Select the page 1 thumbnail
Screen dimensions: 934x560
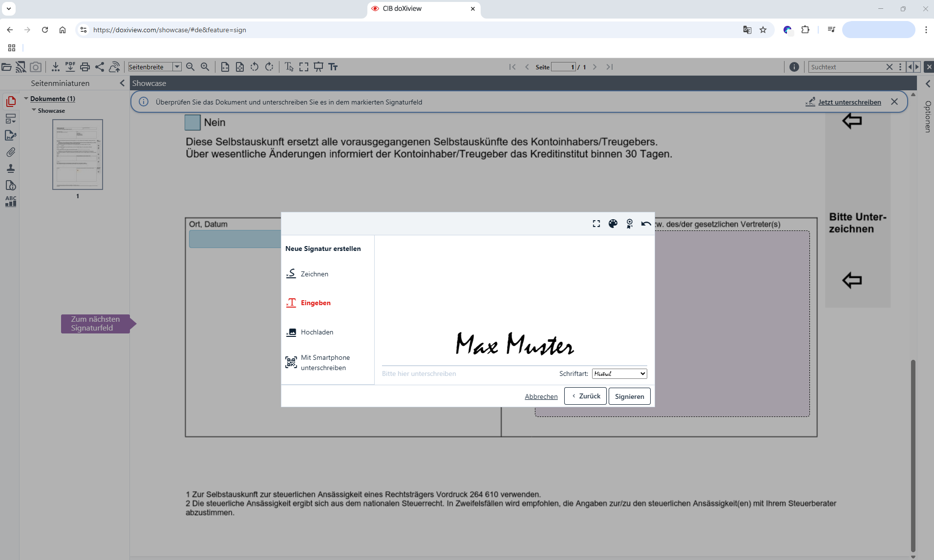point(78,154)
